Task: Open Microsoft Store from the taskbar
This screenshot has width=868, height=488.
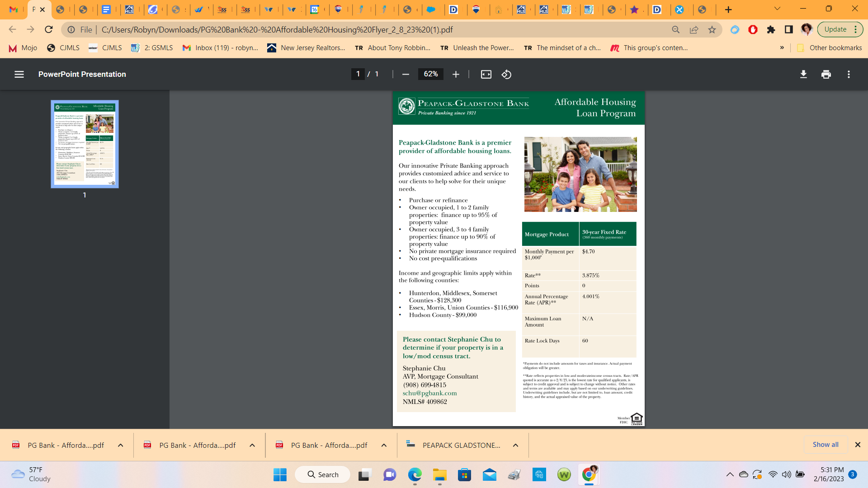Action: [464, 474]
